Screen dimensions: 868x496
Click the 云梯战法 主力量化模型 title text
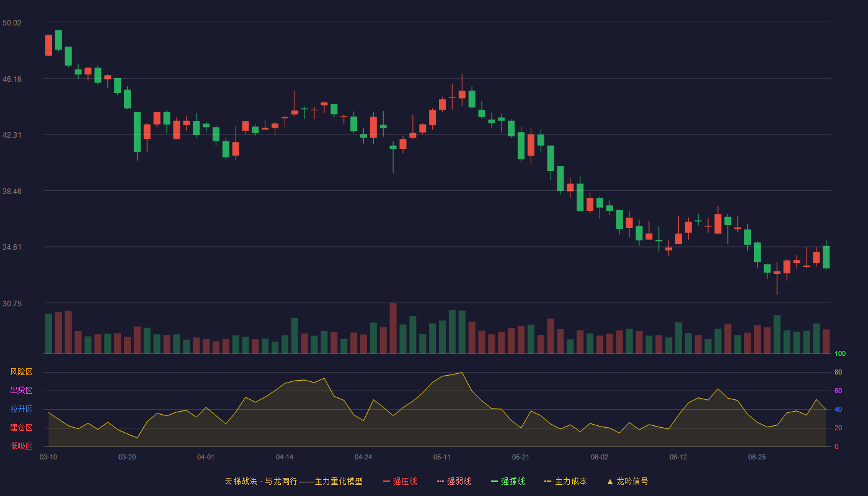pyautogui.click(x=294, y=481)
